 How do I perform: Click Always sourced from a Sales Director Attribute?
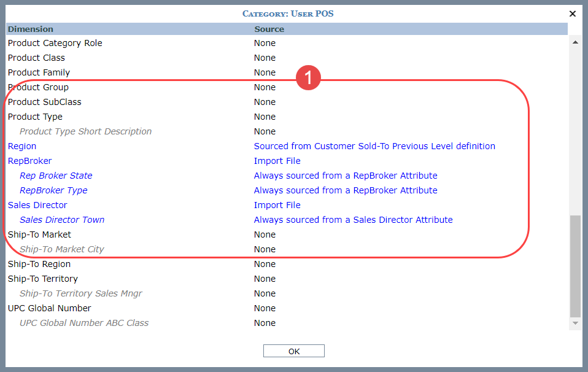point(353,220)
